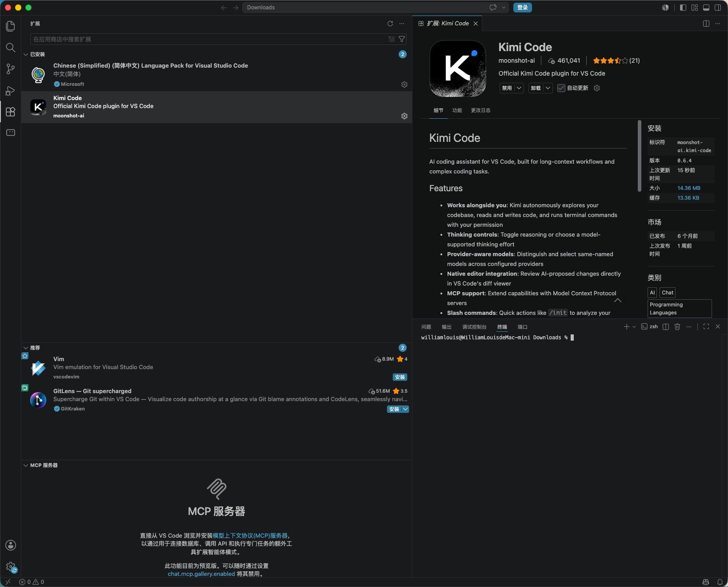
Task: Open the 输出 panel tab
Action: point(447,327)
